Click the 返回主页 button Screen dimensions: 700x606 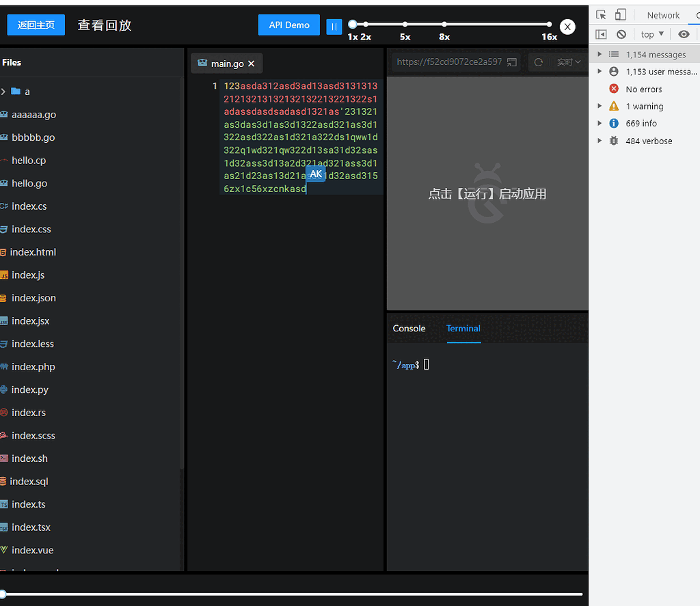pos(36,25)
